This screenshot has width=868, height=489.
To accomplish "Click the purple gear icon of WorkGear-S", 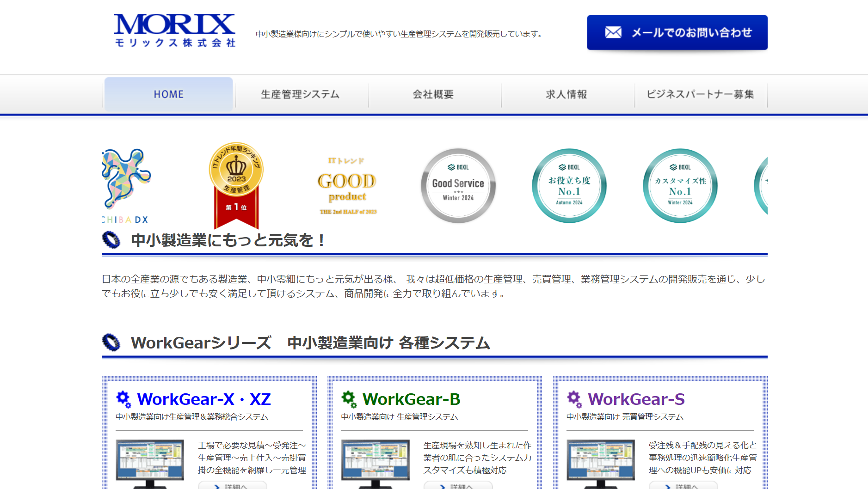I will (574, 399).
